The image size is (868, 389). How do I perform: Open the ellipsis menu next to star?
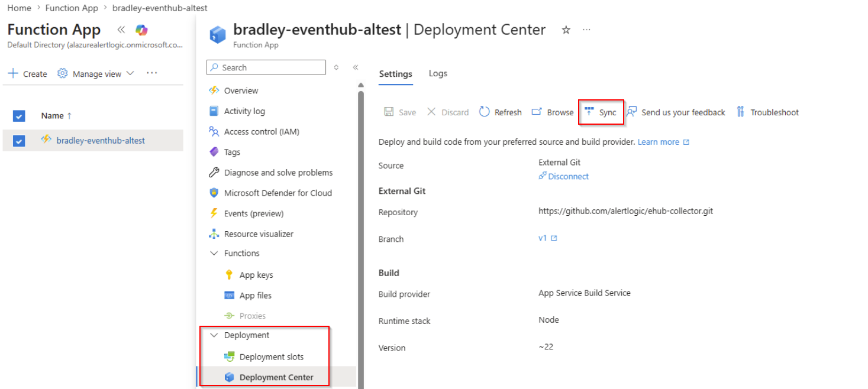click(586, 30)
